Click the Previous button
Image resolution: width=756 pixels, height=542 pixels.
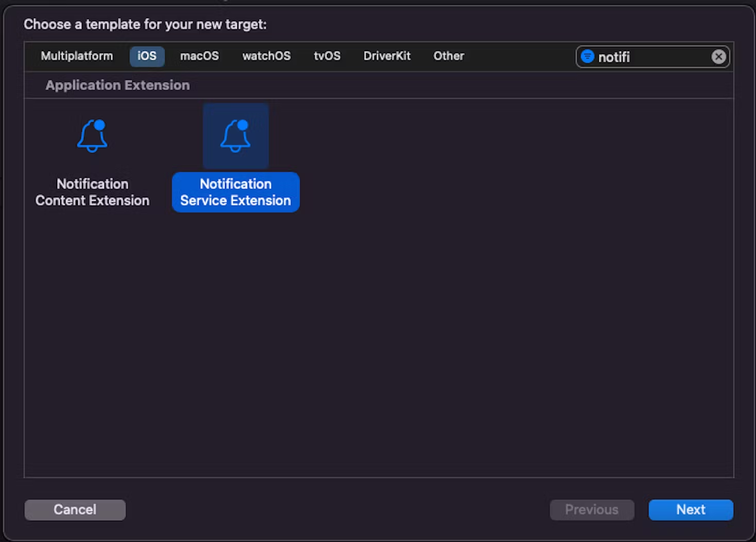pos(592,510)
